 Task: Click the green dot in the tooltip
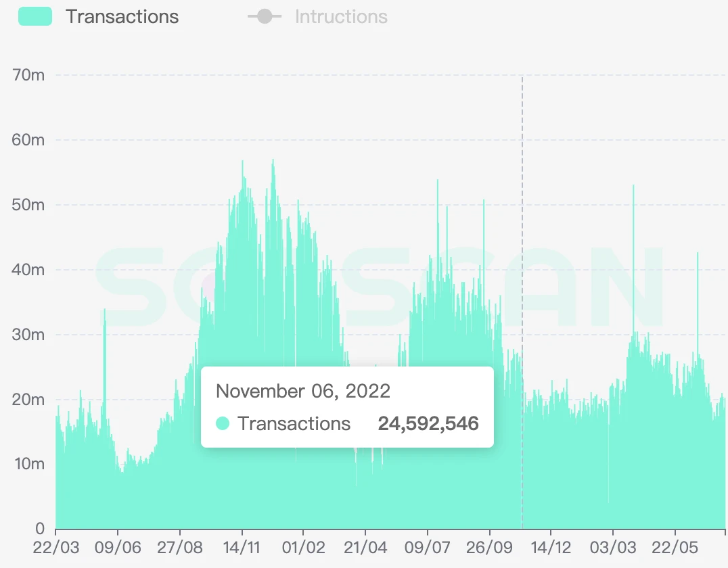(223, 424)
